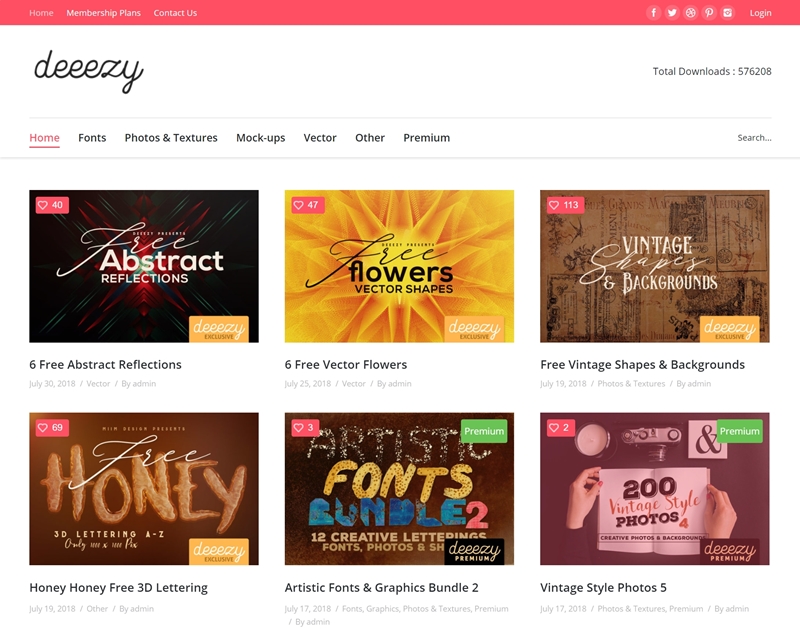The width and height of the screenshot is (800, 629).
Task: Open the Dribbble social icon
Action: 690,13
